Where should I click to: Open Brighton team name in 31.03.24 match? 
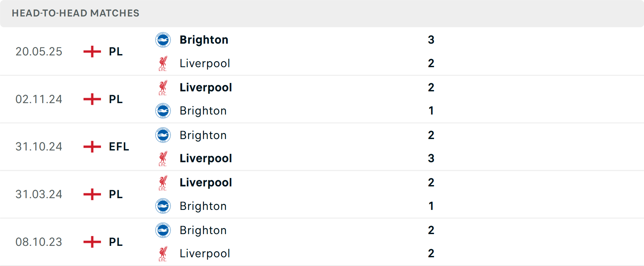[203, 206]
